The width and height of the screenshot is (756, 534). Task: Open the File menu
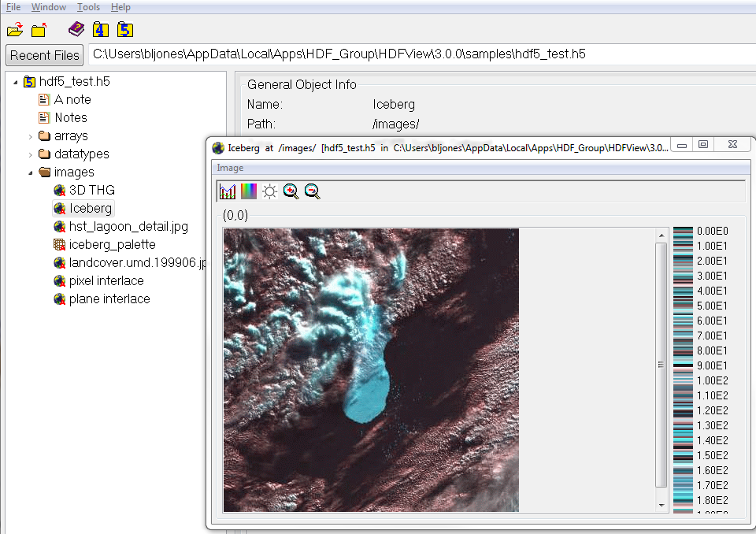coord(13,7)
